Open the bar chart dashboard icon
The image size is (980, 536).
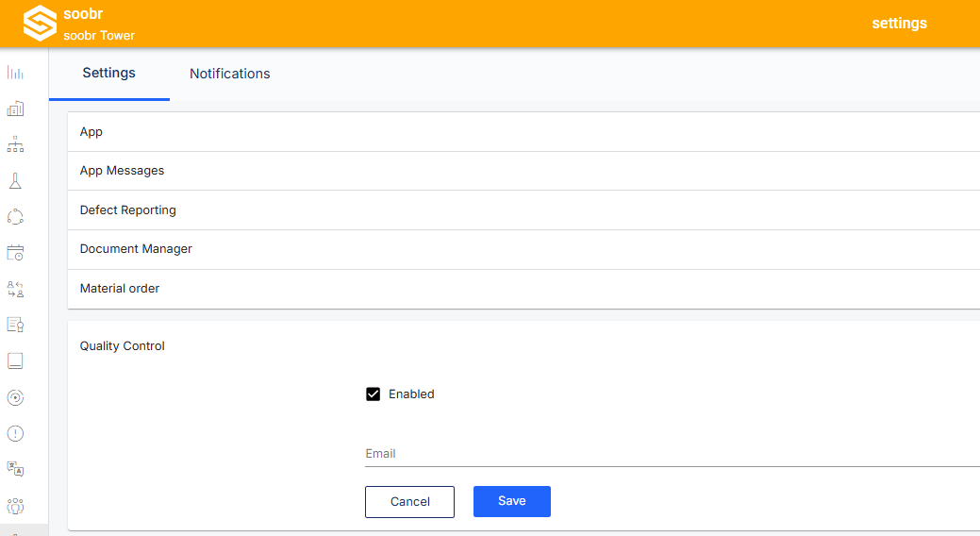pyautogui.click(x=16, y=74)
